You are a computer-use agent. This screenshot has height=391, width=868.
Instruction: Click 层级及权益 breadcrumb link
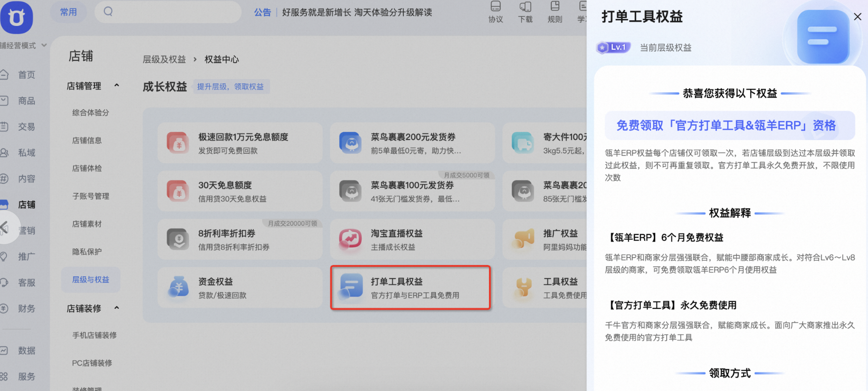coord(164,59)
